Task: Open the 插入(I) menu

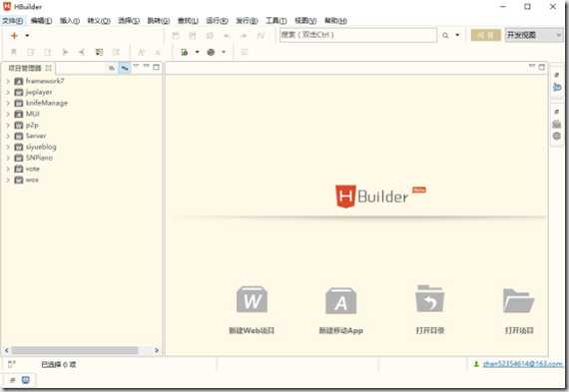Action: coord(70,21)
